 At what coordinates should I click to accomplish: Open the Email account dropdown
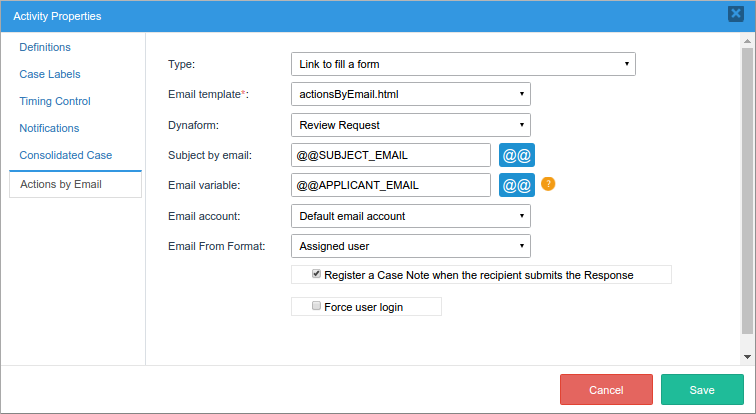pos(410,216)
